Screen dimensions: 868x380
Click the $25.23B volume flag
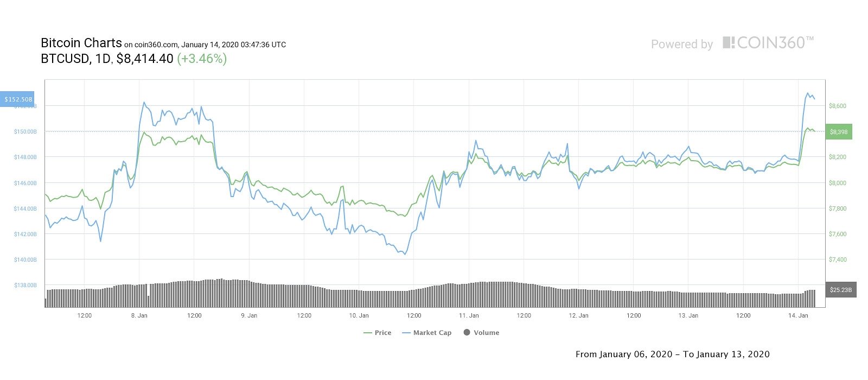pos(840,290)
